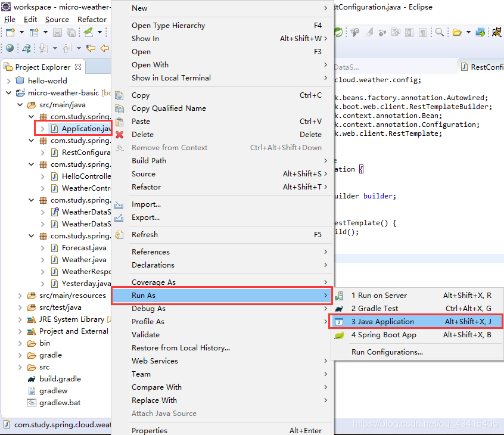
Task: Expand the src/main/resources folder
Action: pyautogui.click(x=20, y=296)
